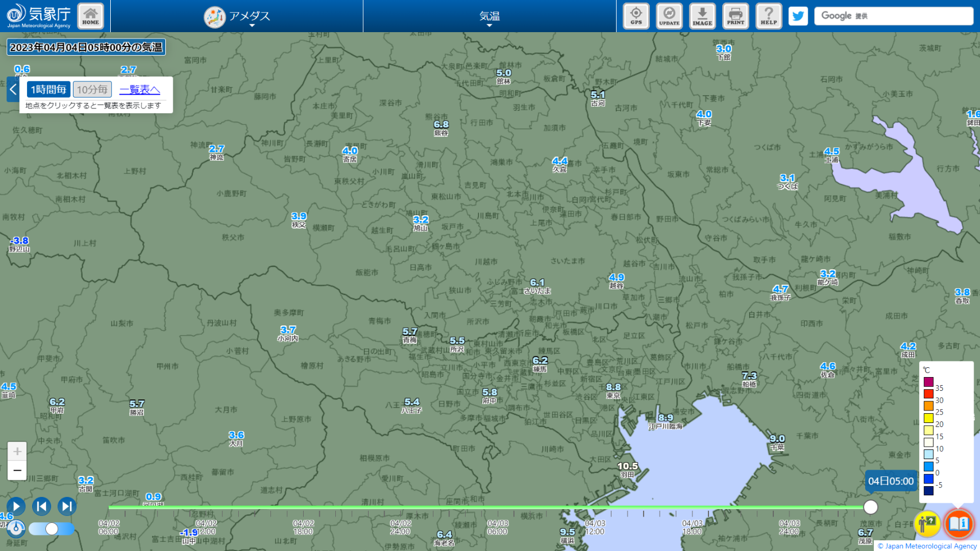Click the Google search input field
This screenshot has height=551, width=980.
click(x=893, y=16)
